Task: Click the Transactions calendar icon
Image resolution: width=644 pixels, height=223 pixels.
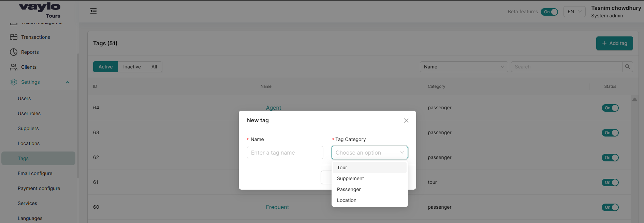Action: click(14, 37)
